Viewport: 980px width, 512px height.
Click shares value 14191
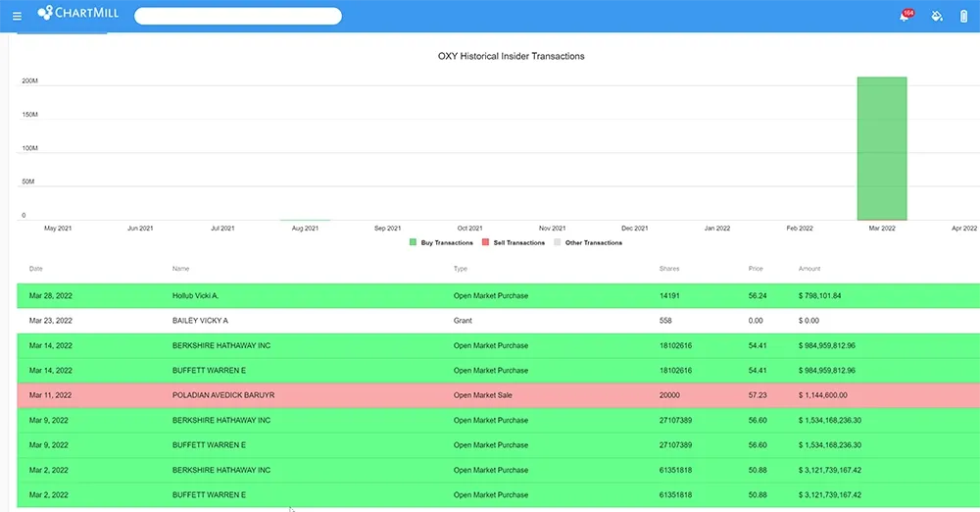(x=668, y=296)
